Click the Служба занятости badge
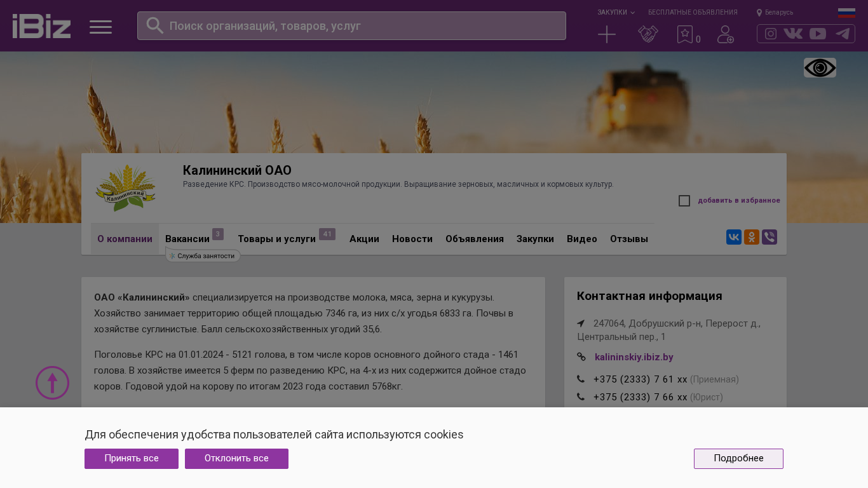The height and width of the screenshot is (488, 868). 203,256
